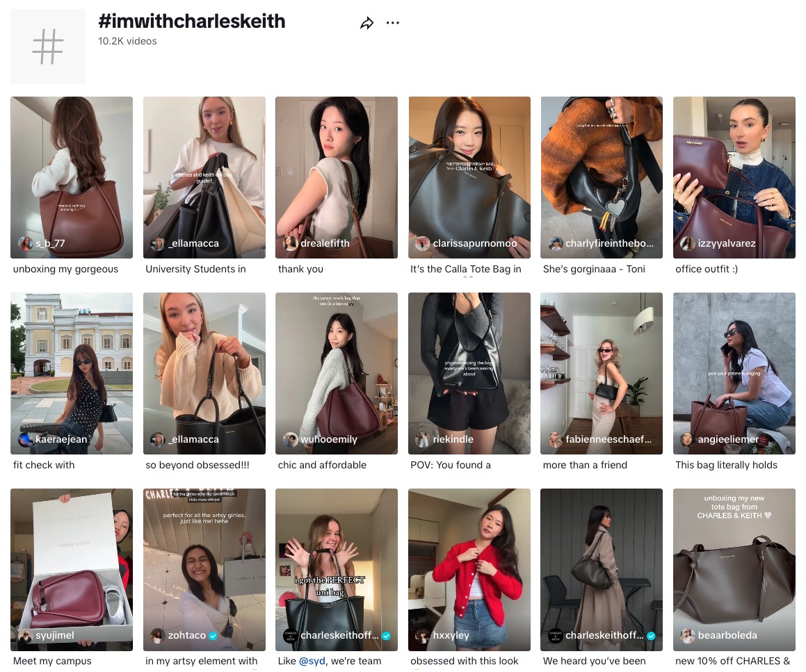Click the share arrow icon
This screenshot has width=806, height=672.
[x=366, y=23]
